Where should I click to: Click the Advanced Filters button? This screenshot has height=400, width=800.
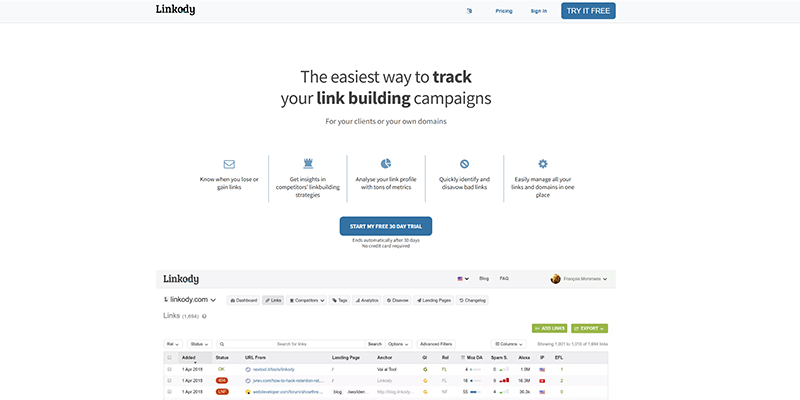pos(436,344)
